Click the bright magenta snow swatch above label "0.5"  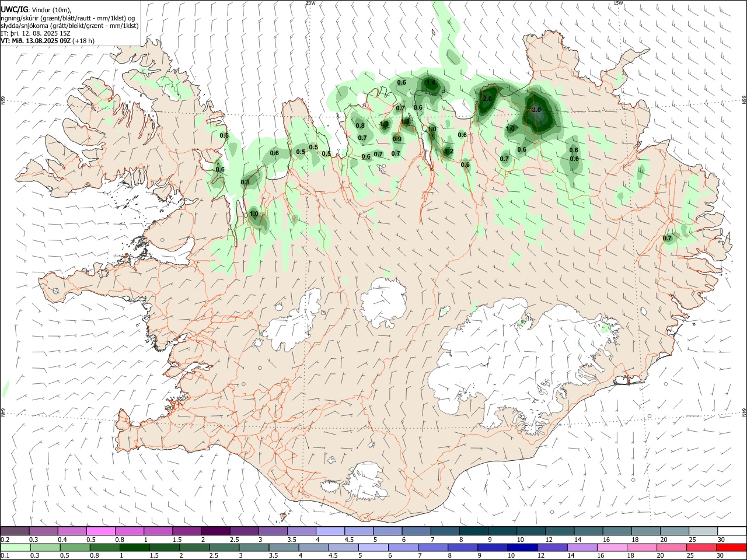click(100, 531)
